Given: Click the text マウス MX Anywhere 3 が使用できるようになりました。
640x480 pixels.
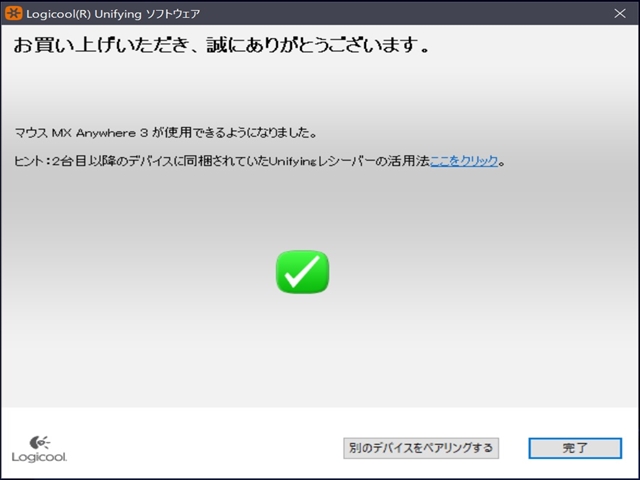Looking at the screenshot, I should [166, 133].
